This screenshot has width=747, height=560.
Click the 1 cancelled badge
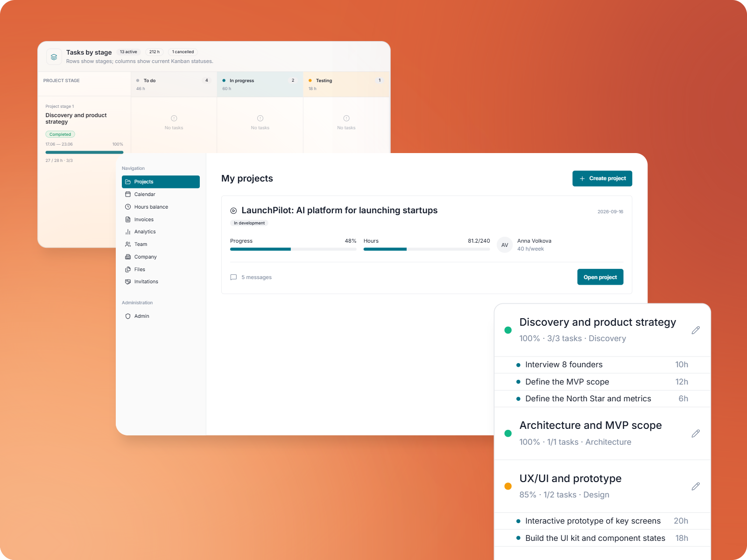pyautogui.click(x=183, y=52)
